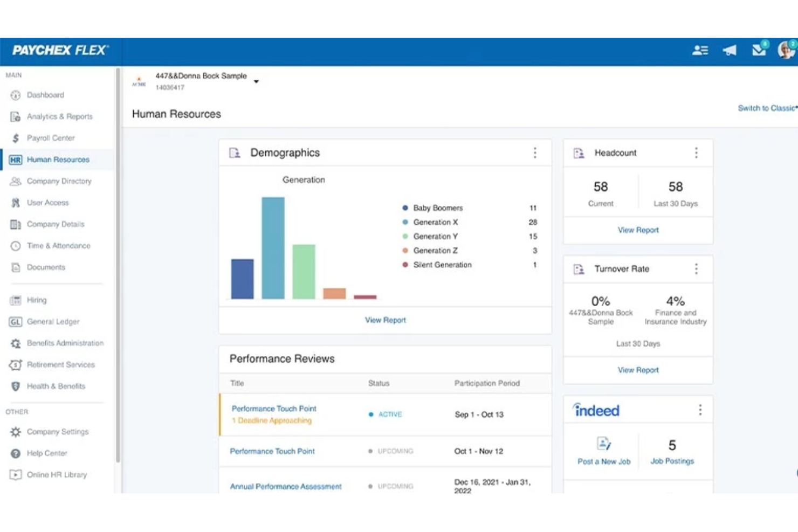Open Time & Attendance clock icon
This screenshot has height=532, width=798.
click(16, 246)
